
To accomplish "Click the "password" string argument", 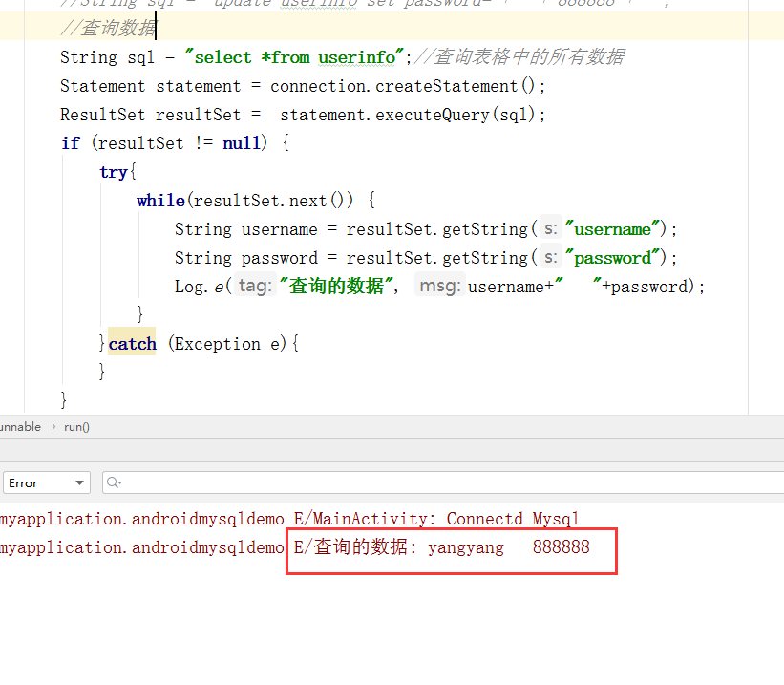I will (x=613, y=258).
